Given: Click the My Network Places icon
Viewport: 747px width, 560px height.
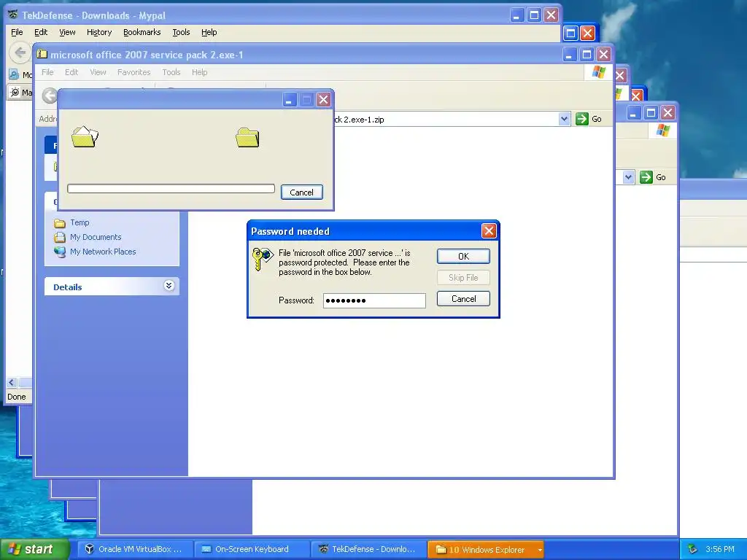Looking at the screenshot, I should click(x=60, y=252).
